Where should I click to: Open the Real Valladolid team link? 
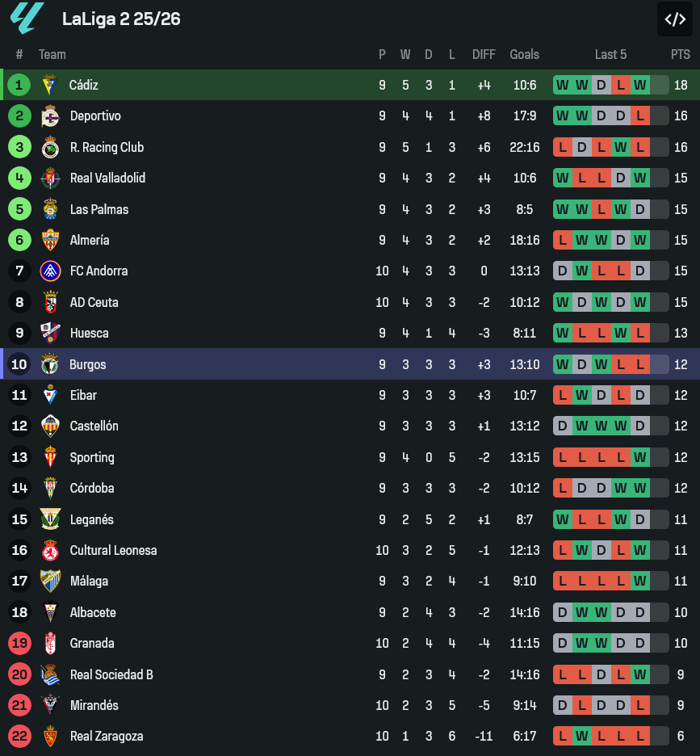[107, 178]
